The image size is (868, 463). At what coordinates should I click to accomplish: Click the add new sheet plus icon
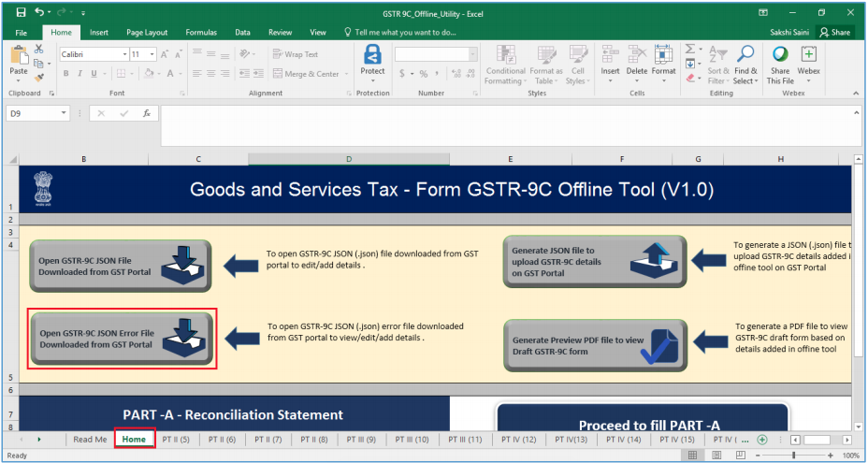click(x=762, y=440)
